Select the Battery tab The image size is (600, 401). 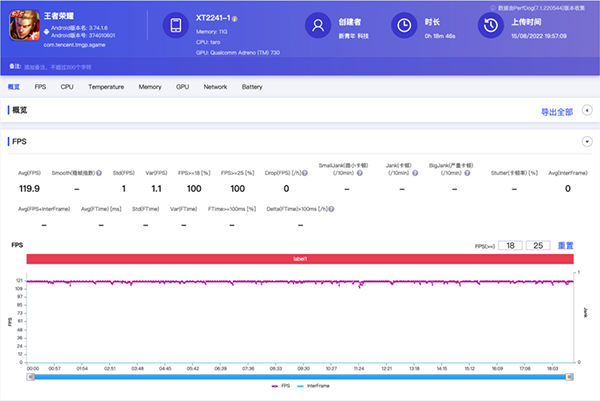pos(252,88)
